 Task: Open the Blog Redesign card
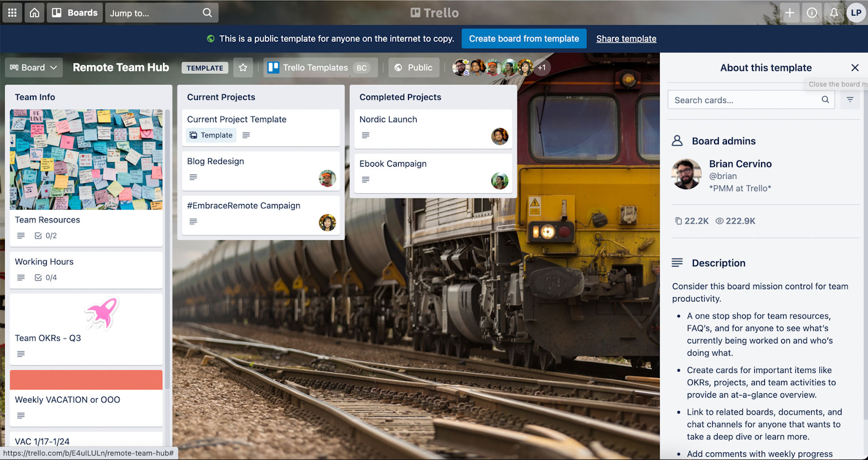pyautogui.click(x=261, y=170)
